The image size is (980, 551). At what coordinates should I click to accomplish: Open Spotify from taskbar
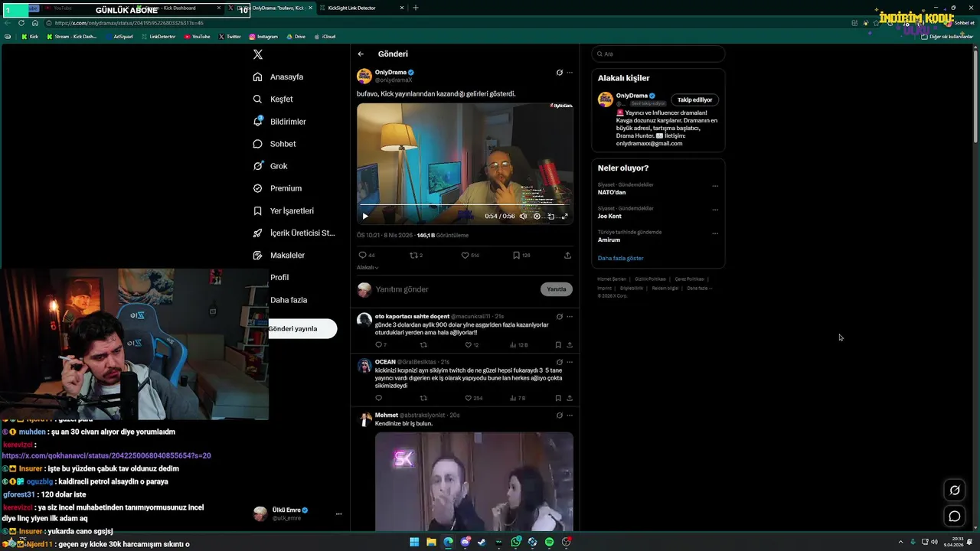click(x=549, y=542)
